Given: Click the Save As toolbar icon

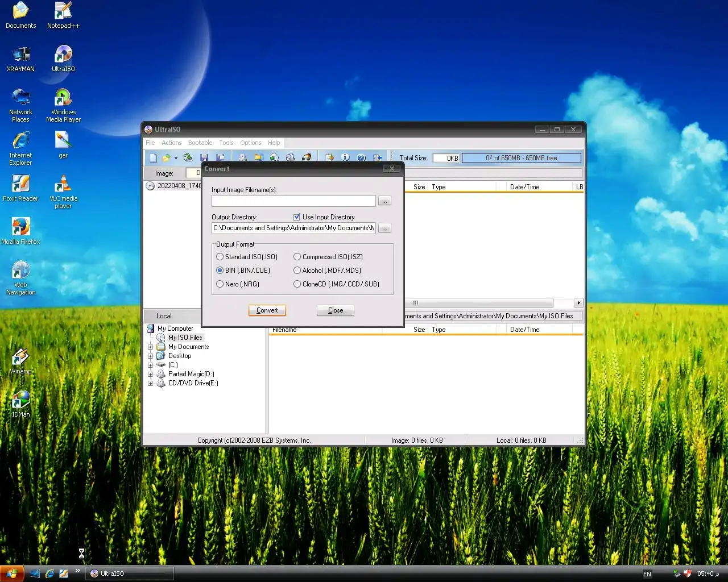Looking at the screenshot, I should click(220, 157).
